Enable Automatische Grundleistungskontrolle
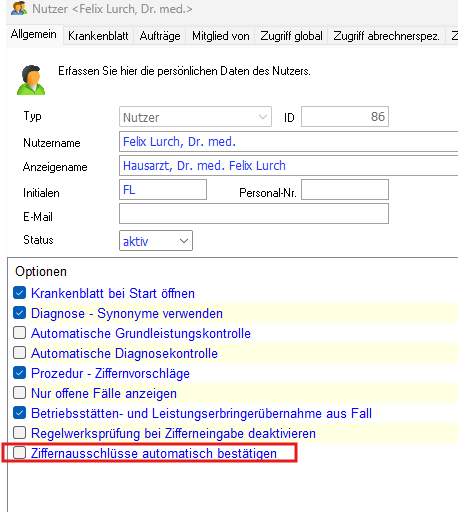 [x=20, y=333]
